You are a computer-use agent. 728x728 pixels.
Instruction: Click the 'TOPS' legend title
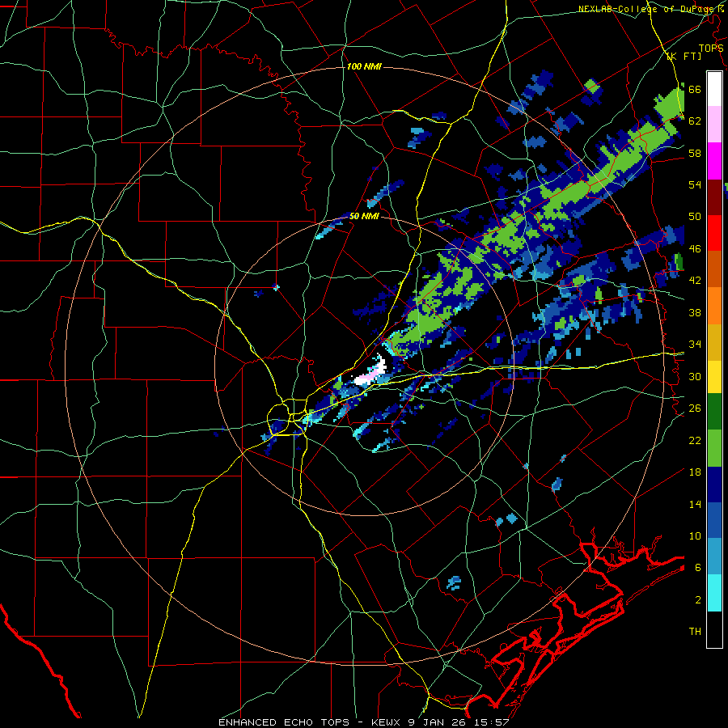point(711,49)
